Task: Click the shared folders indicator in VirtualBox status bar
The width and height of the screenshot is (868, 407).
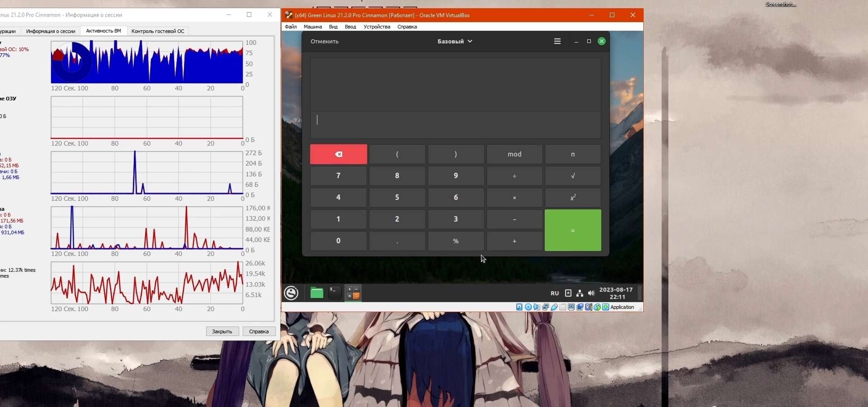Action: point(562,307)
